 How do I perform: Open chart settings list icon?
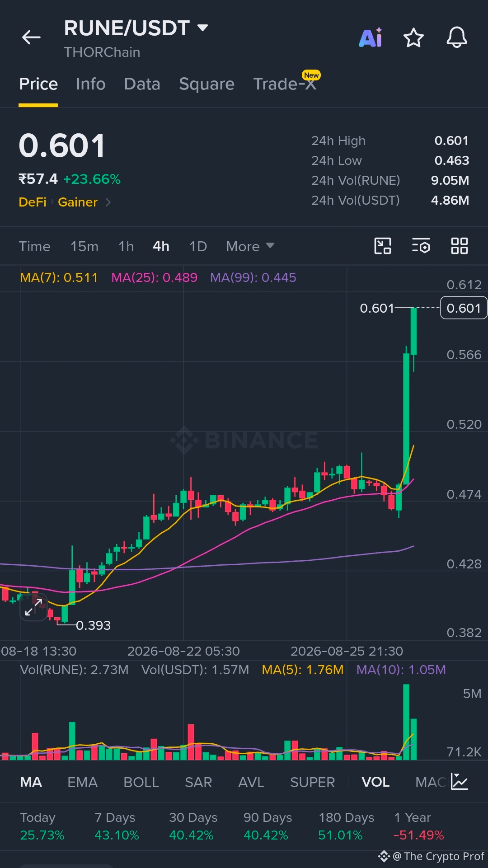click(421, 246)
